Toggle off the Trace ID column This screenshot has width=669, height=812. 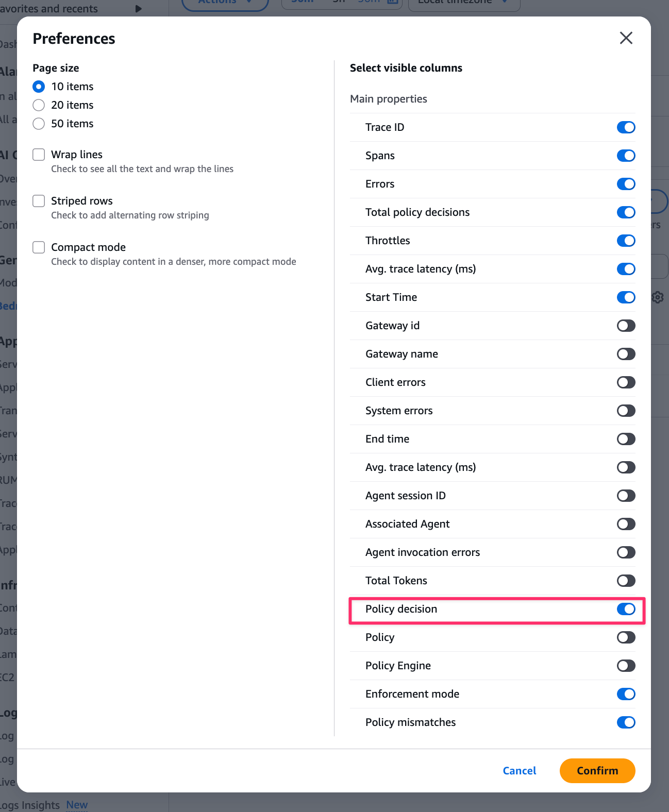(626, 127)
